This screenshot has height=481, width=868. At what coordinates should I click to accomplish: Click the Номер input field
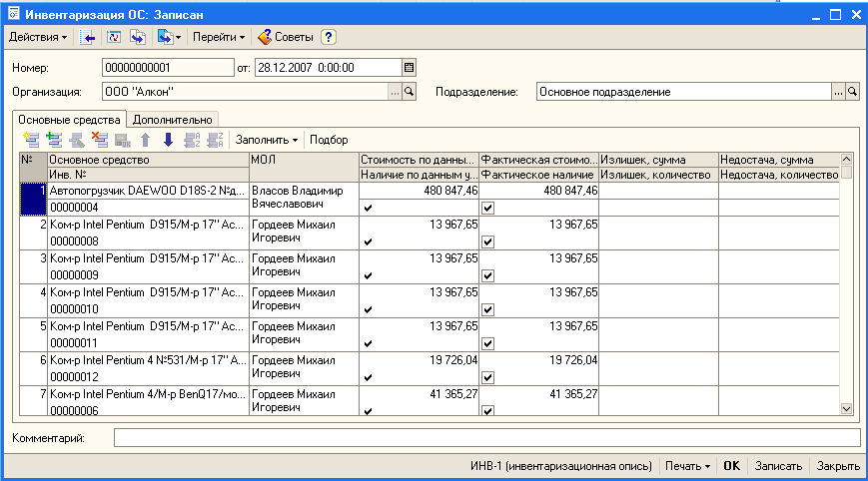168,68
